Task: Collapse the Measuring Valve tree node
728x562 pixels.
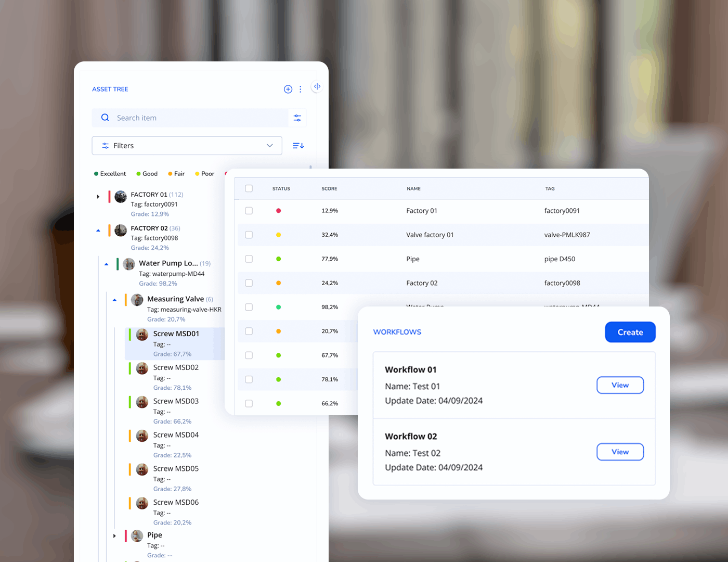Action: pos(114,300)
